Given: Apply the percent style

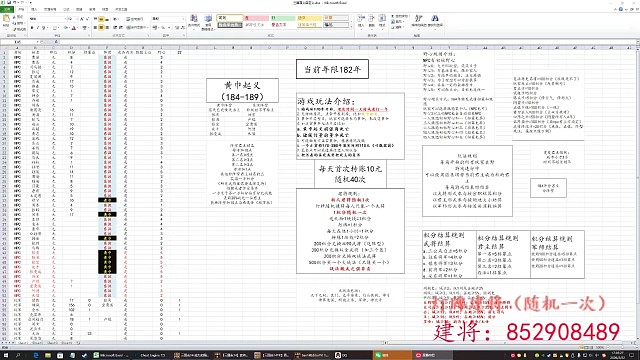Looking at the screenshot, I should (x=163, y=27).
